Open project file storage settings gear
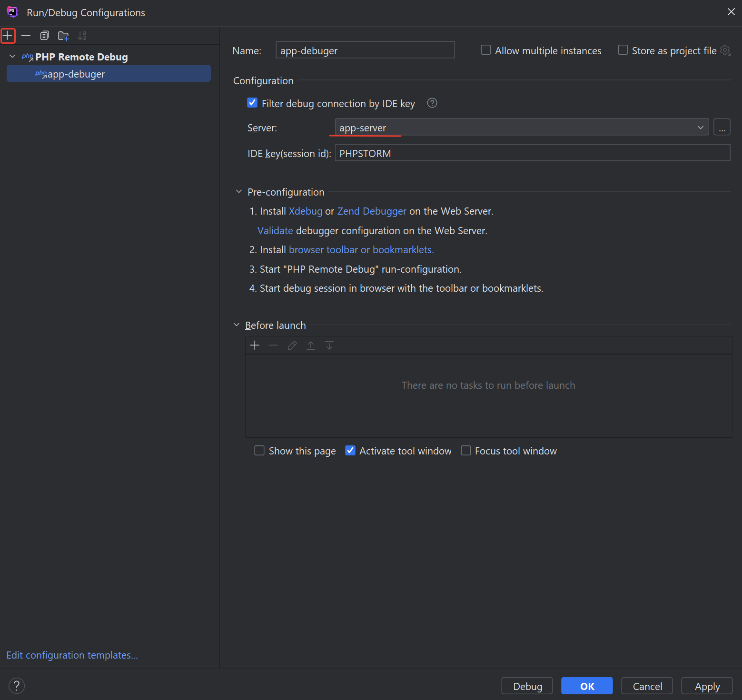Viewport: 742px width, 700px height. pyautogui.click(x=725, y=50)
